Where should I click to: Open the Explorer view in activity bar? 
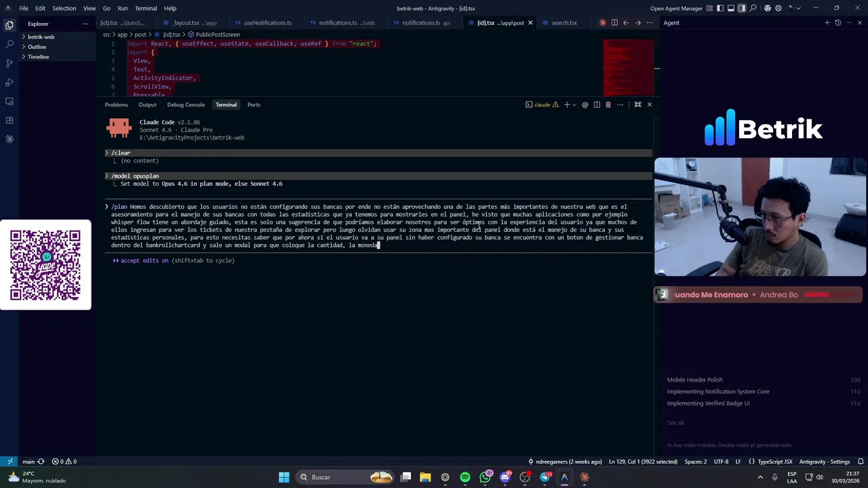pos(9,25)
